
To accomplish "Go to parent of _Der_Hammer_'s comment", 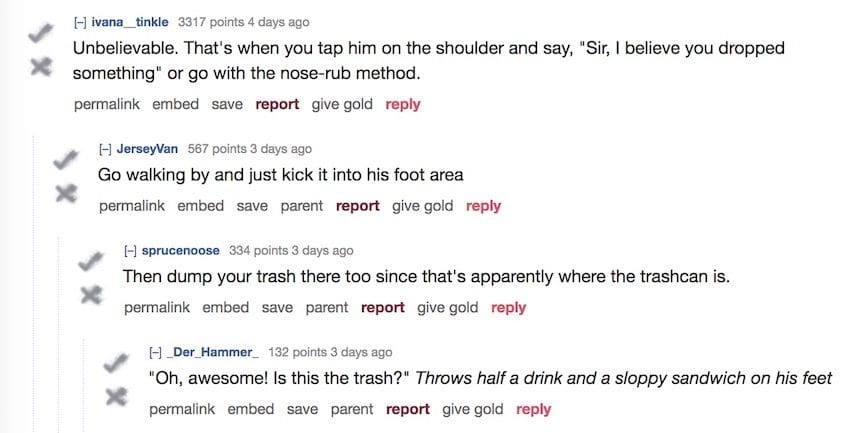I will (x=351, y=409).
